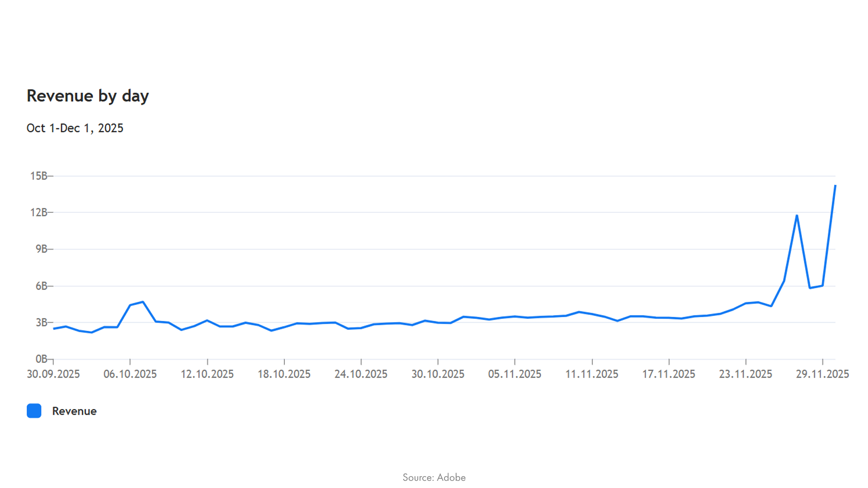Select the 23.11.2025 x-axis date label
This screenshot has height=488, width=868.
point(745,374)
